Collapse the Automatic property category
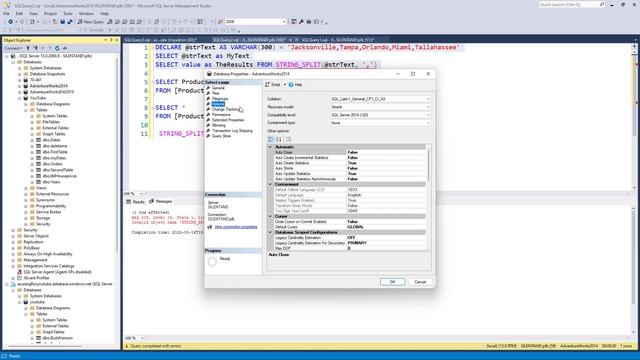 [270, 147]
